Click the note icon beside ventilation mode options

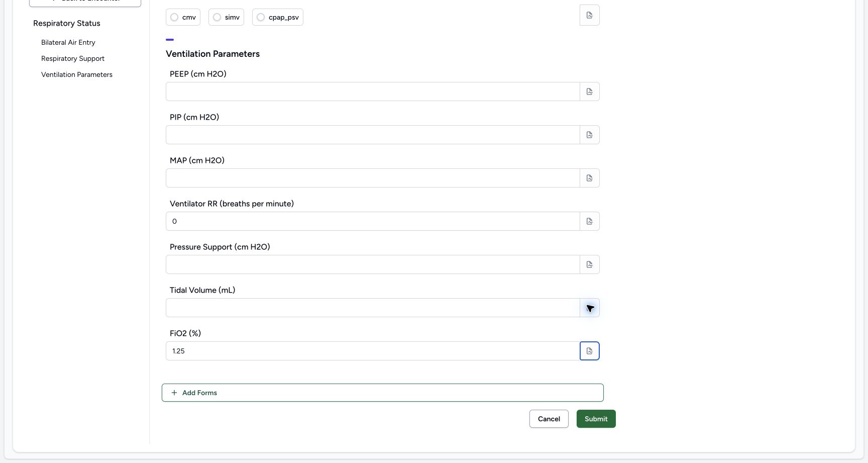(590, 15)
